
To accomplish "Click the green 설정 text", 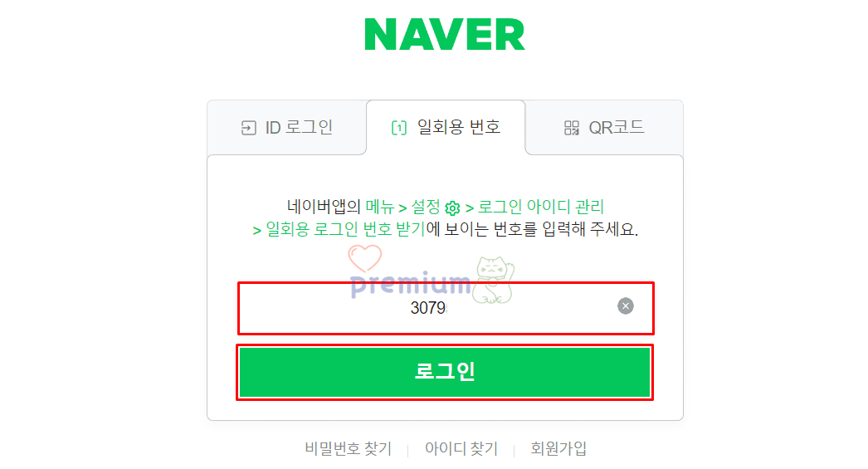I will coord(425,207).
